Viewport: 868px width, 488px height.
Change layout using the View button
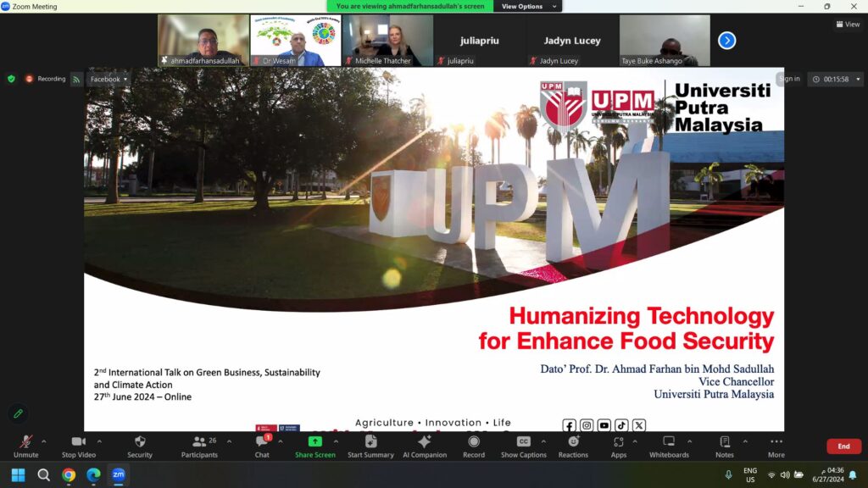click(848, 24)
